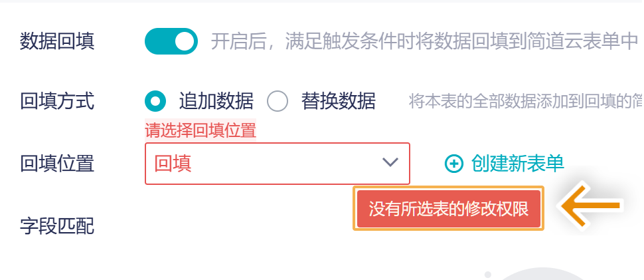
Task: Click the selected value 回填 in dropdown
Action: coord(173,164)
